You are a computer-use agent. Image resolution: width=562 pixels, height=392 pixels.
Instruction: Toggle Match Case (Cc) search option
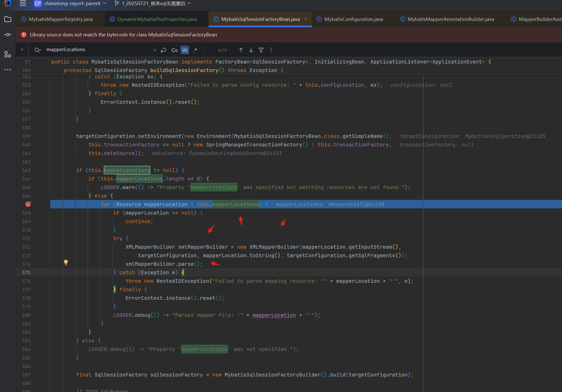tap(175, 50)
